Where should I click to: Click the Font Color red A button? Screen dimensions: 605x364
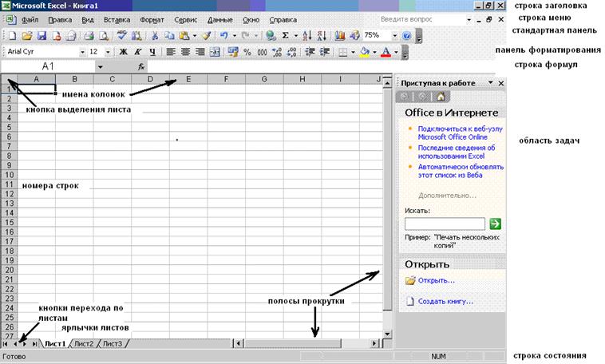(x=386, y=52)
